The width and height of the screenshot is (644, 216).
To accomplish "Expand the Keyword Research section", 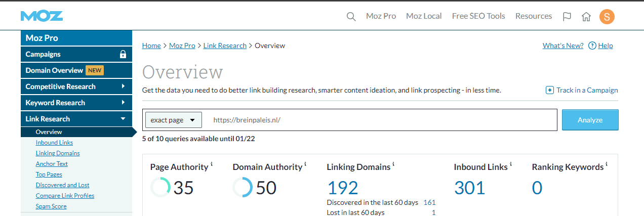I will coord(76,103).
